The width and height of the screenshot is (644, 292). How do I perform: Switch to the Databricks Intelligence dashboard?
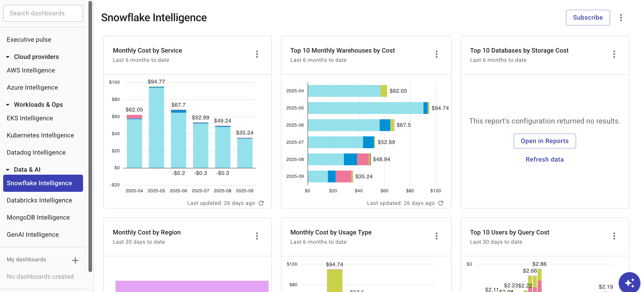point(39,200)
